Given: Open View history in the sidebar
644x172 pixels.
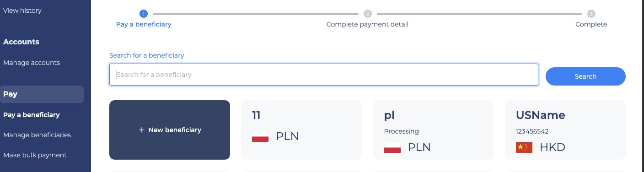Looking at the screenshot, I should [22, 11].
